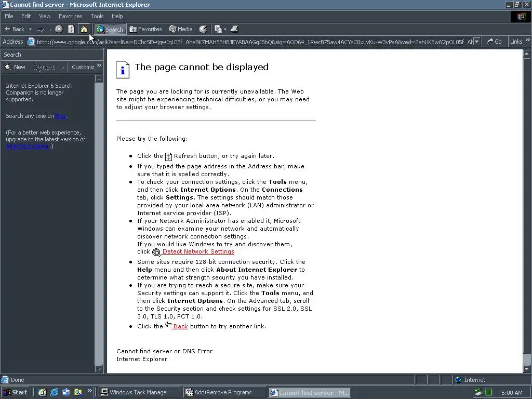The height and width of the screenshot is (399, 532).
Task: Print the page with printer icon
Action: (234, 29)
